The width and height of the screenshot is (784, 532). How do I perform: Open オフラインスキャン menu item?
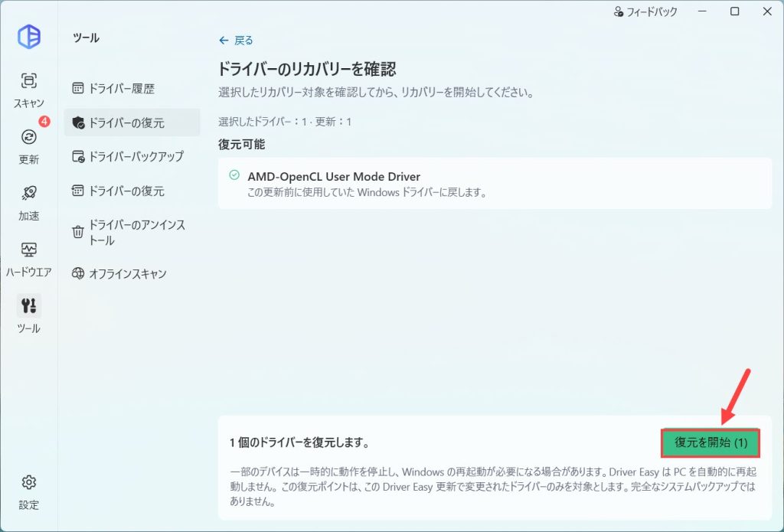point(132,273)
